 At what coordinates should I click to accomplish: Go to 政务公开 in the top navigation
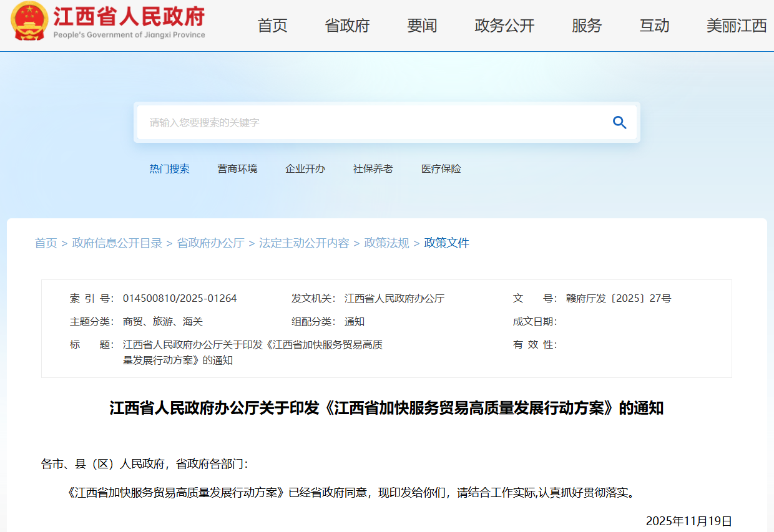(x=504, y=26)
